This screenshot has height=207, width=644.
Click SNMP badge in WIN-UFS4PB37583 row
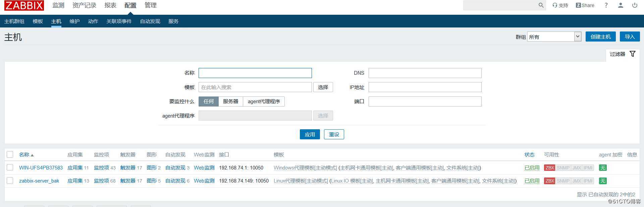click(x=563, y=168)
